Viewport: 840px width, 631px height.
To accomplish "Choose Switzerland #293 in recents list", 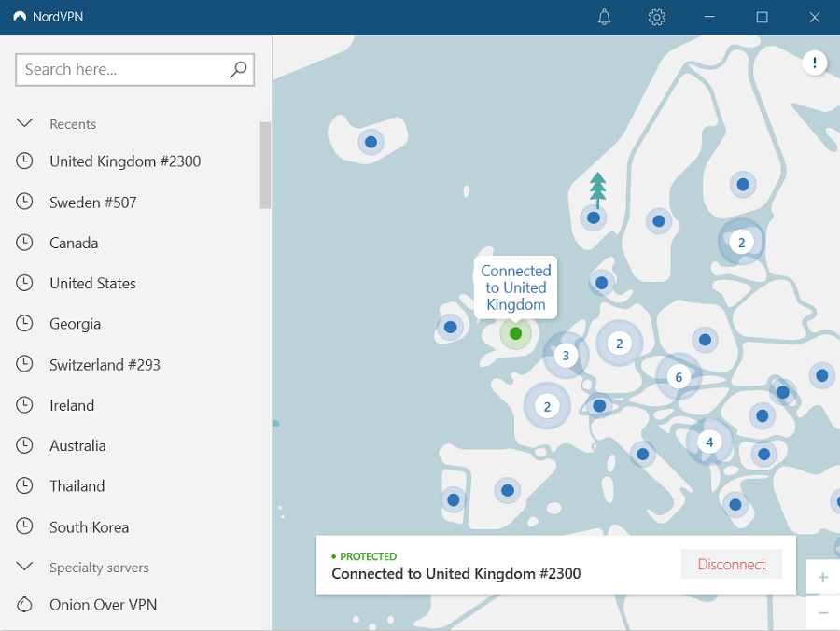I will tap(105, 365).
